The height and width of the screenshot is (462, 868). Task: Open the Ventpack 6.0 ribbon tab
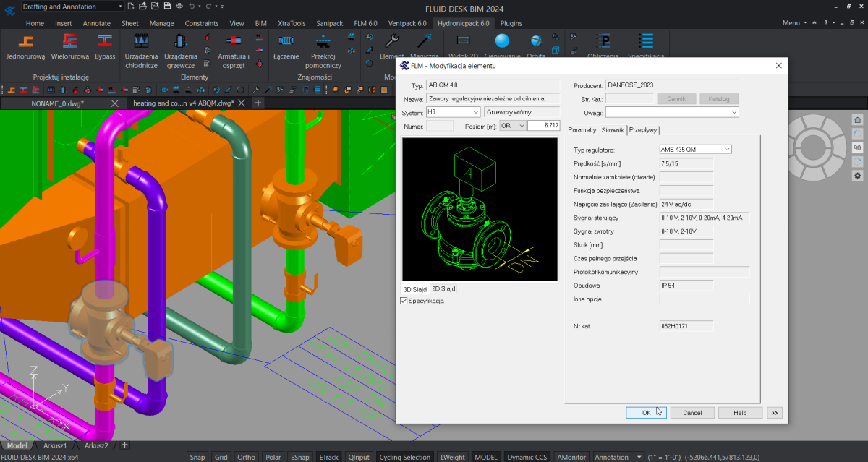[407, 23]
